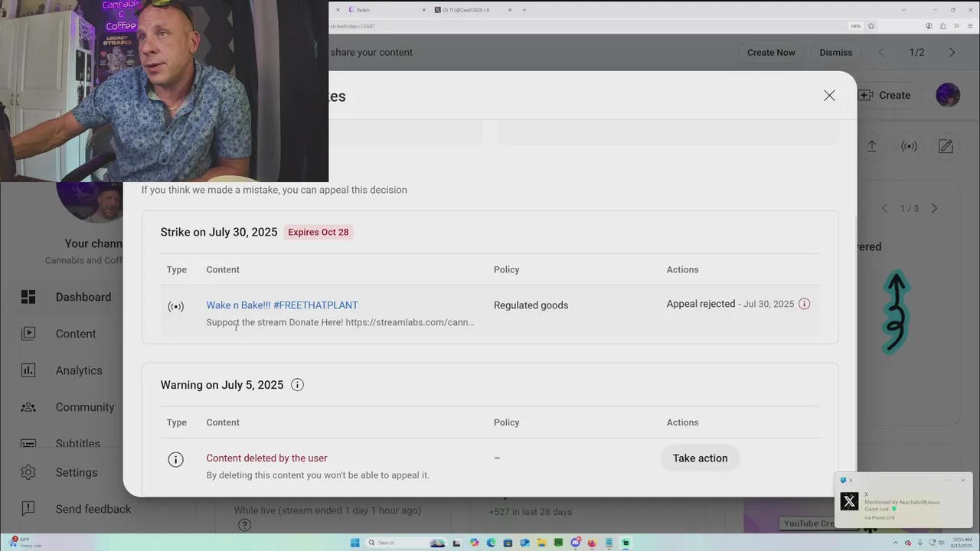Open the Firefox hamburger application menu

pyautogui.click(x=969, y=26)
